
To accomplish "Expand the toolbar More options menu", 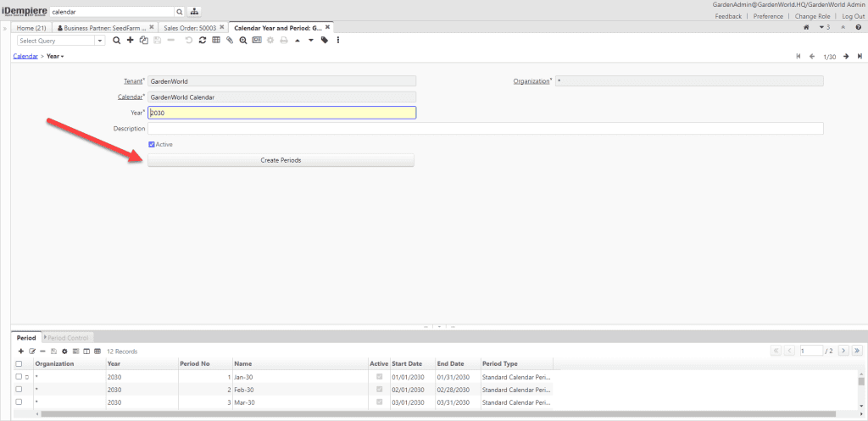I will (x=337, y=40).
